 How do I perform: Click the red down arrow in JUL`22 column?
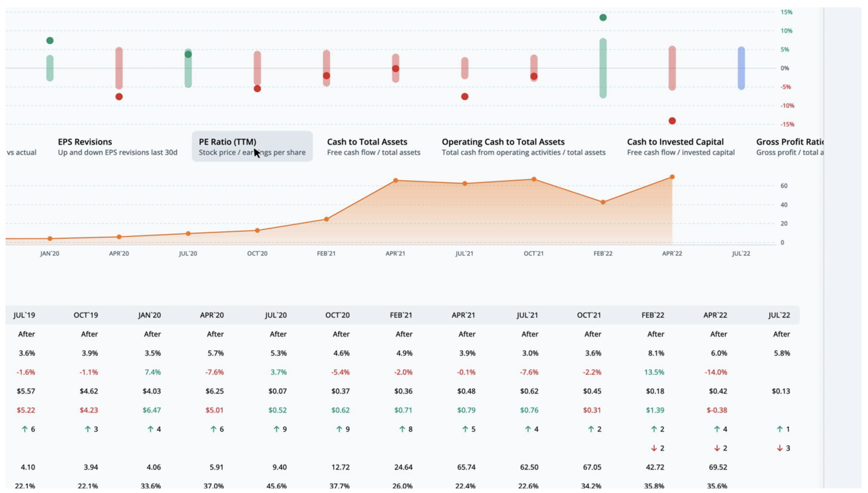point(780,448)
